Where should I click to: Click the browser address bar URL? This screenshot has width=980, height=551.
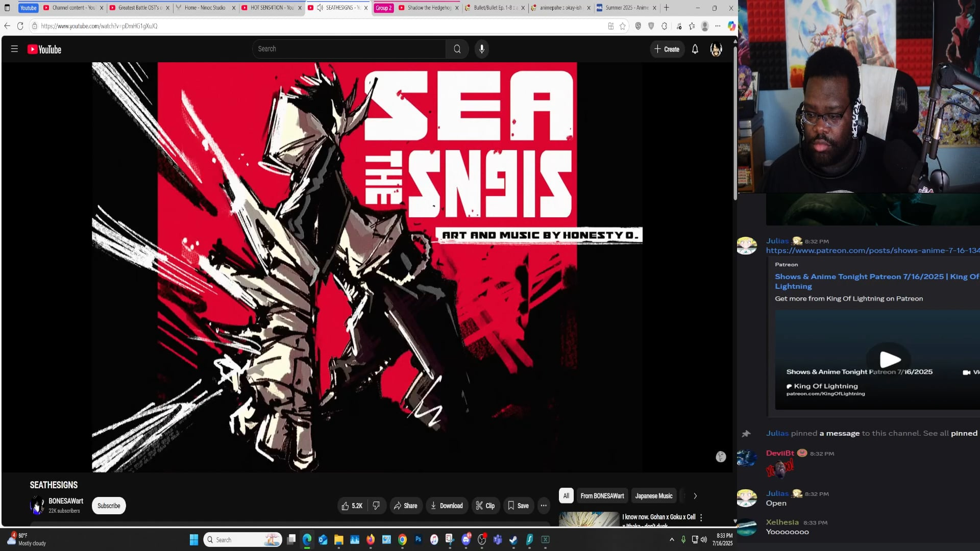99,26
